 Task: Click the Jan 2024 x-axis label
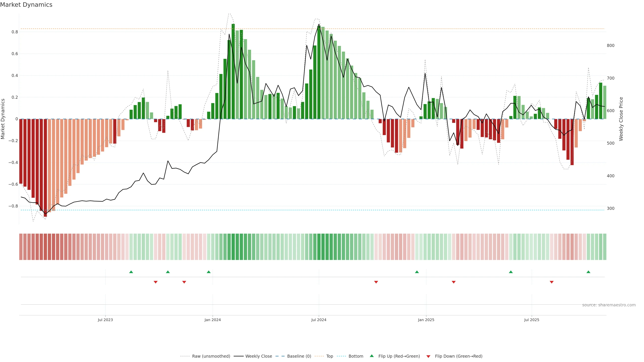pyautogui.click(x=212, y=320)
